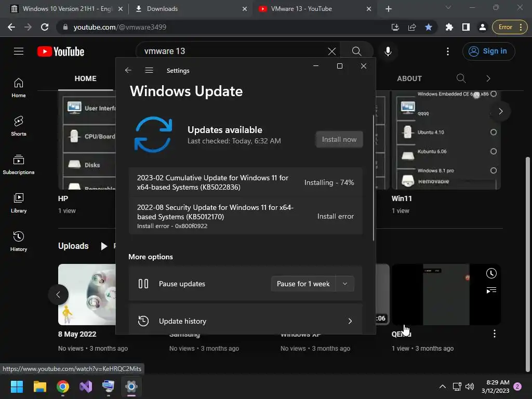Open YouTube settings three-dot menu

click(x=447, y=51)
